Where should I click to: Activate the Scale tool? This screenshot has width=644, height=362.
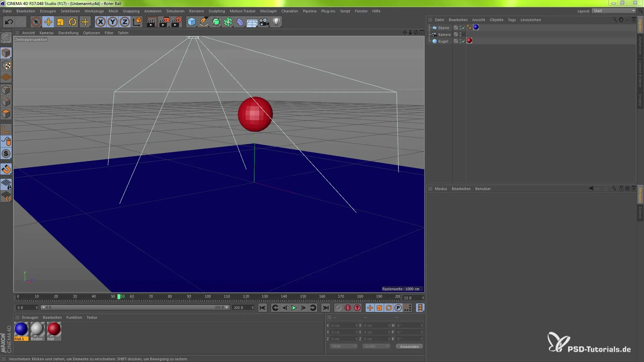tap(60, 22)
